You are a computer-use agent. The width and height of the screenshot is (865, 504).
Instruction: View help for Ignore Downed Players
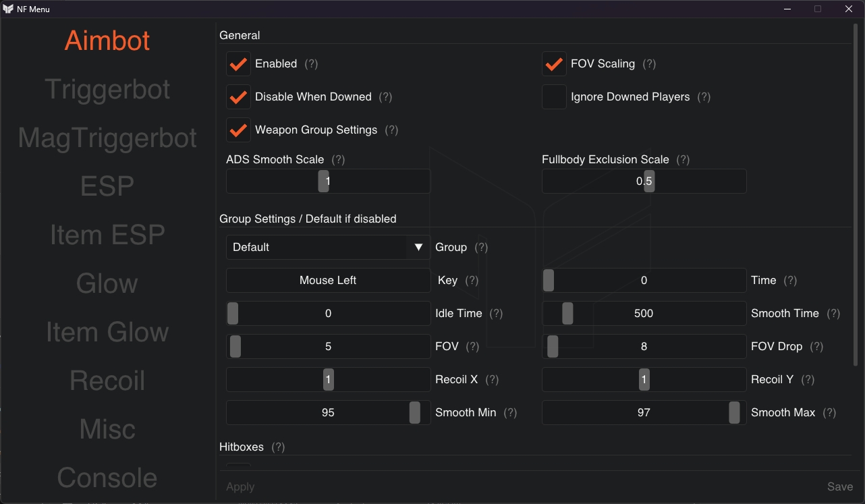pos(704,96)
